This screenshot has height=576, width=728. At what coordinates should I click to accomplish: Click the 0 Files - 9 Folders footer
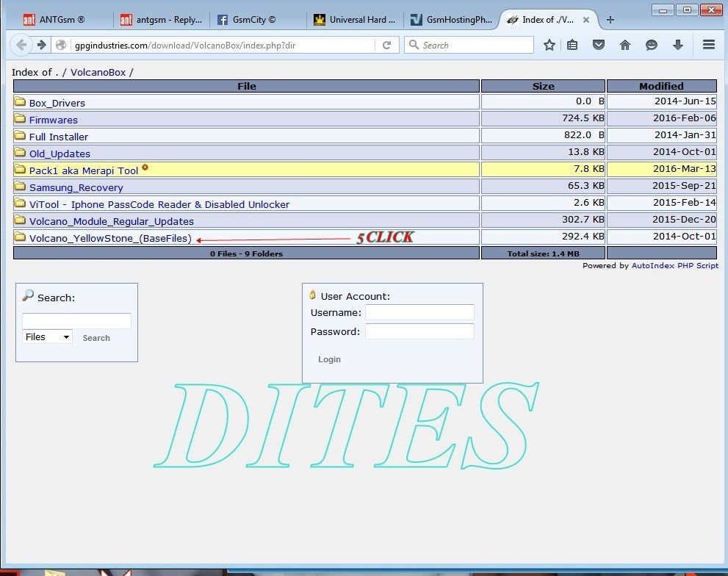[x=247, y=253]
